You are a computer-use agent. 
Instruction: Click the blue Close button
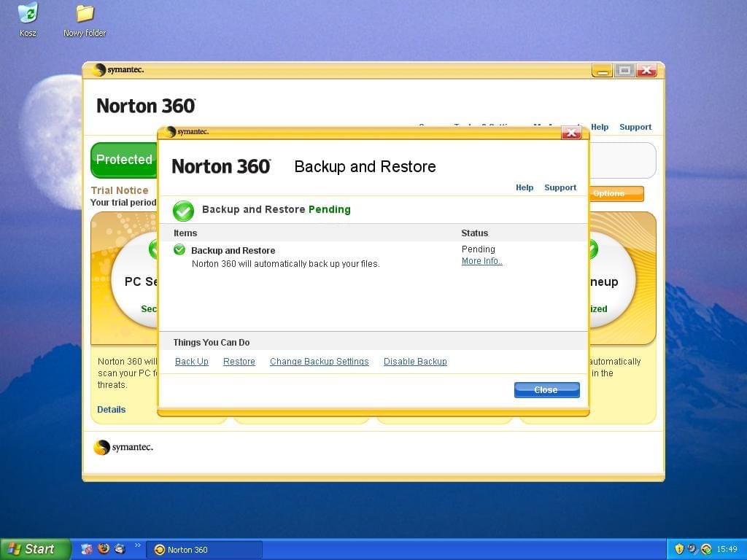pyautogui.click(x=547, y=389)
